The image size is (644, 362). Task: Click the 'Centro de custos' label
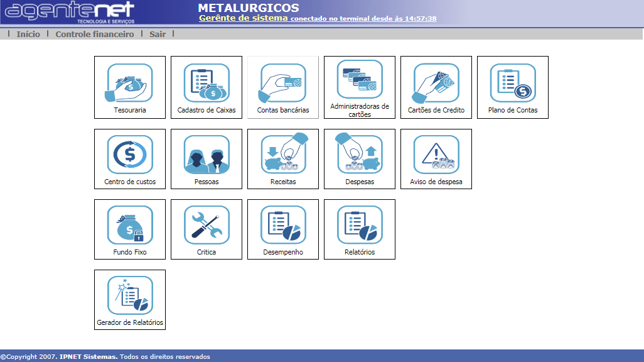pyautogui.click(x=130, y=182)
